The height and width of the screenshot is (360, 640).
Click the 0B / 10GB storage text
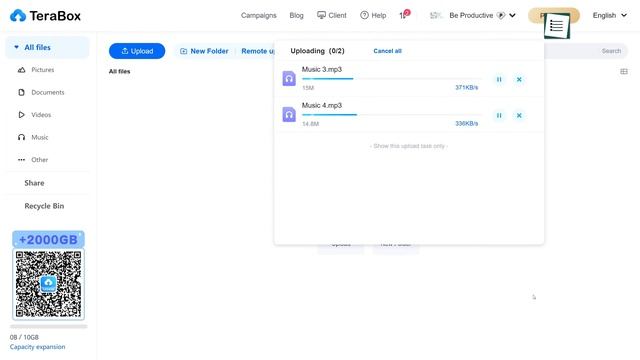pos(24,337)
